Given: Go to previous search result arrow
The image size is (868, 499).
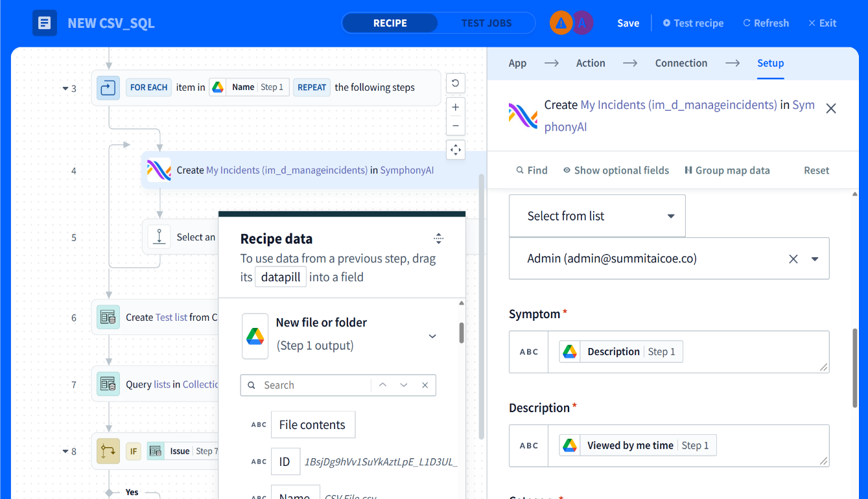Looking at the screenshot, I should tap(382, 385).
